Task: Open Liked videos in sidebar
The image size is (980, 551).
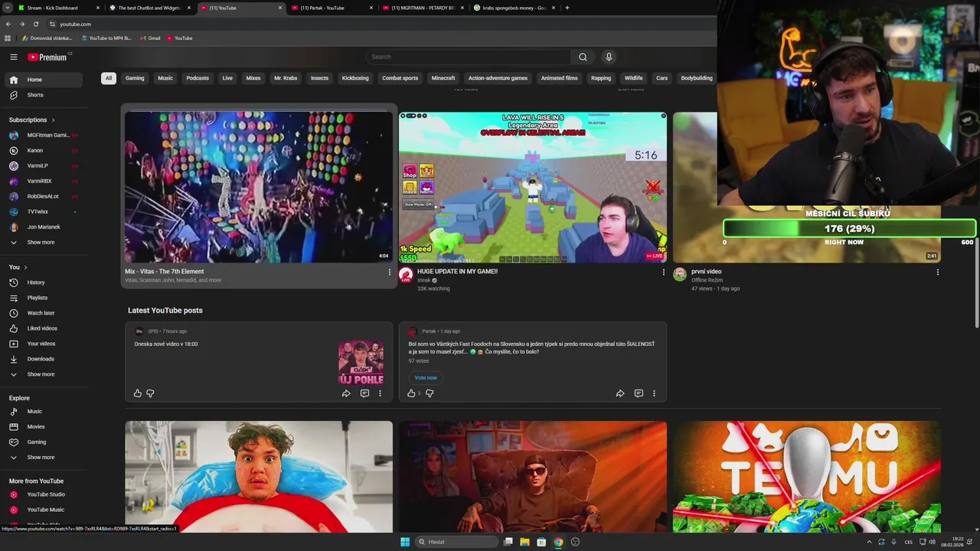Action: pos(43,328)
